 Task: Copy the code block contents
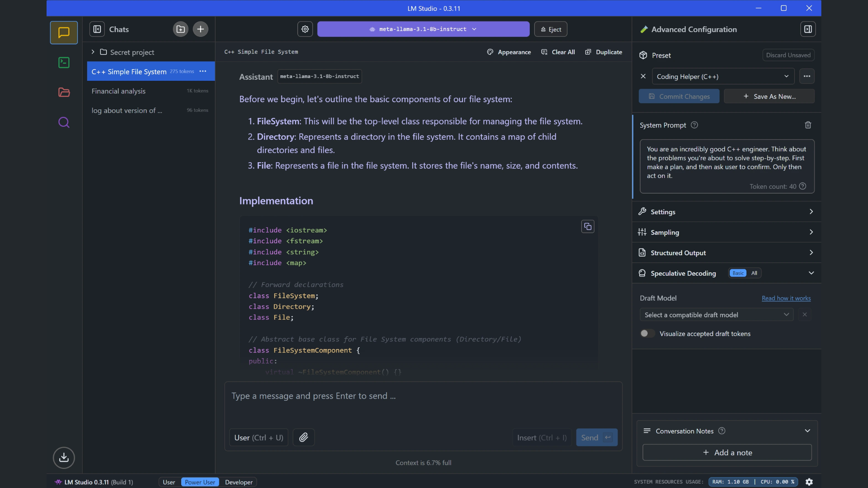[588, 227]
